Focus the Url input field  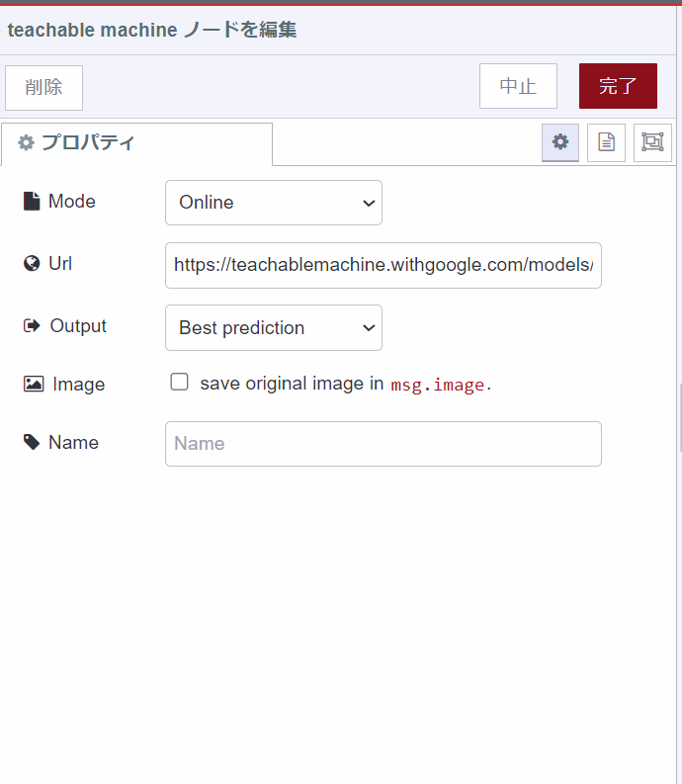(383, 266)
